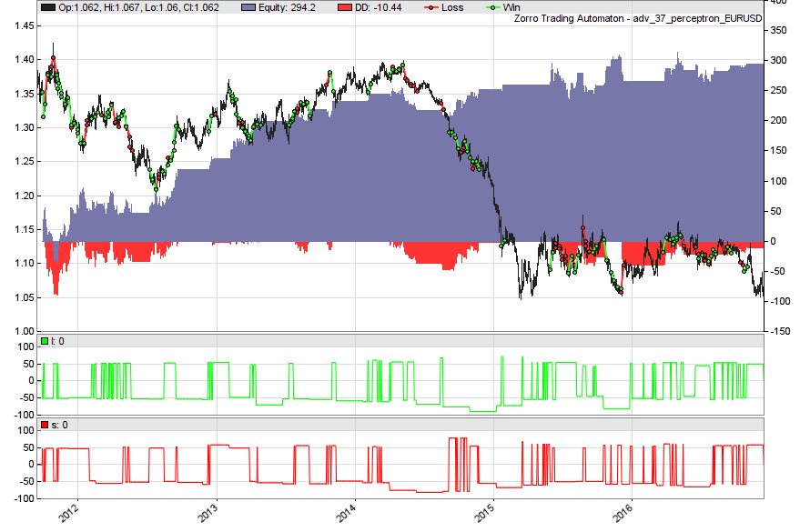Click the 2015 year axis label
The width and height of the screenshot is (800, 532).
tap(485, 512)
